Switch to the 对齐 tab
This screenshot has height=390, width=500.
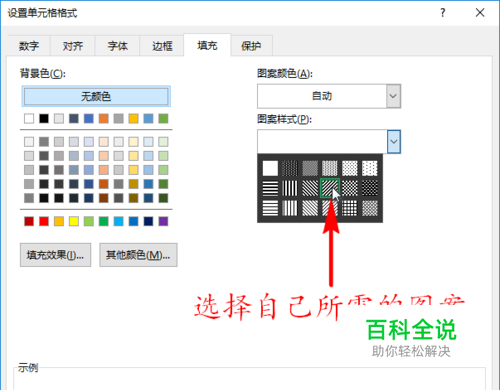(x=73, y=46)
